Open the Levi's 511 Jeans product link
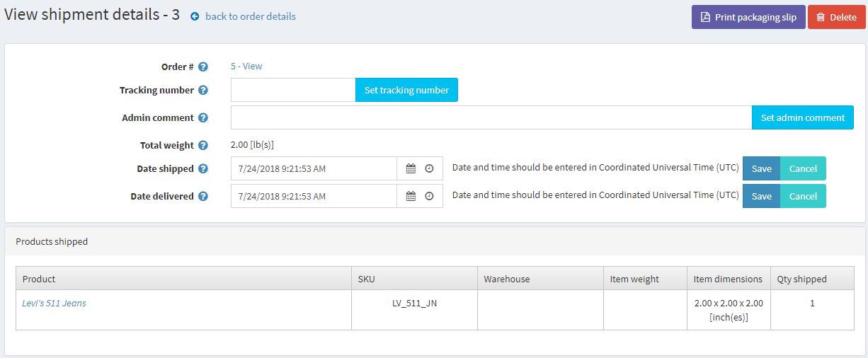 [x=55, y=304]
